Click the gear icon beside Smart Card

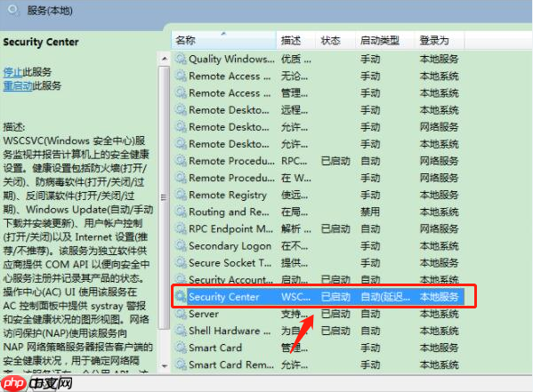(x=181, y=348)
